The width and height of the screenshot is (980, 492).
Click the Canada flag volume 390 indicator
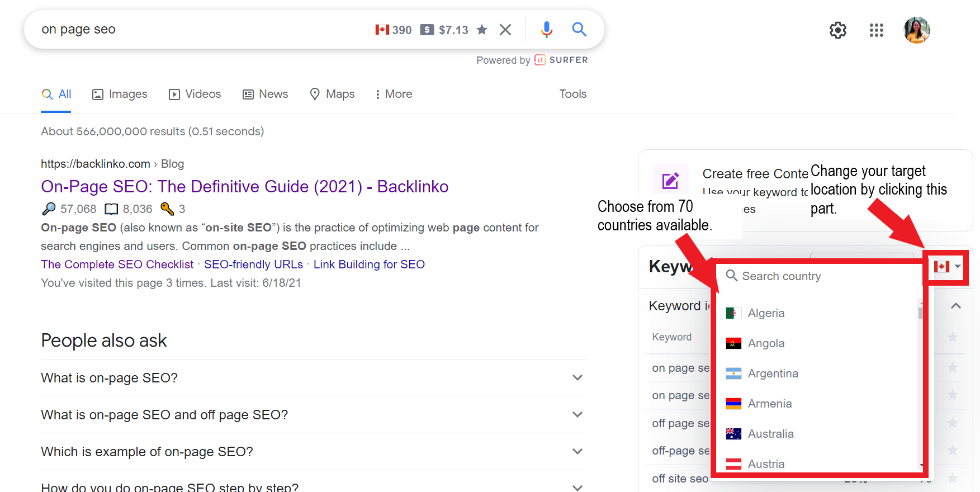click(394, 30)
